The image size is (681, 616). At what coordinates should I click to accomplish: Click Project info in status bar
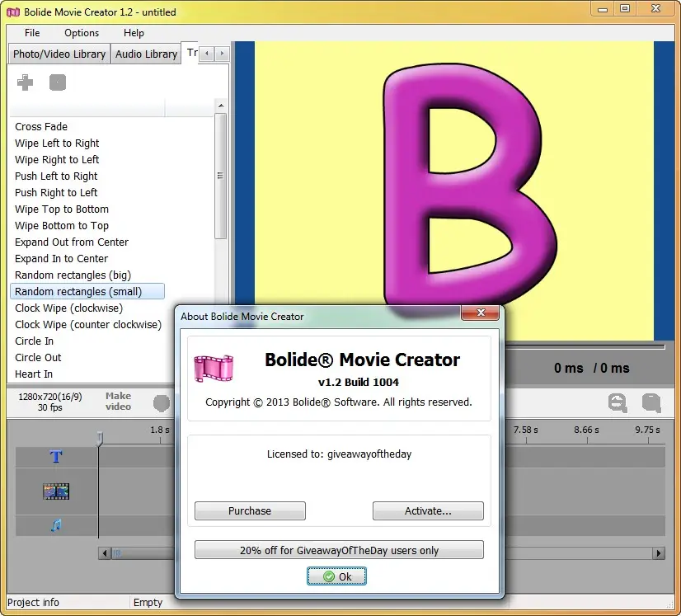33,603
